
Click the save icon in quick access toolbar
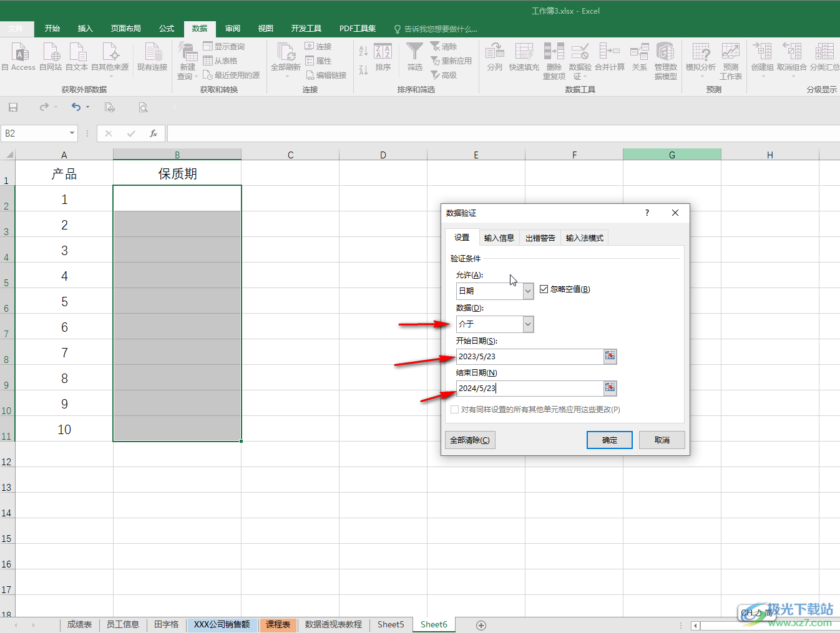point(13,107)
